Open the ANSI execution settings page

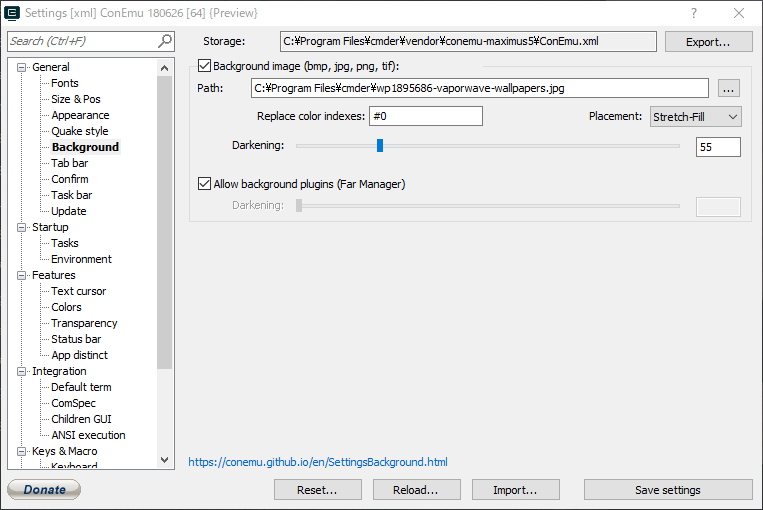pos(88,435)
